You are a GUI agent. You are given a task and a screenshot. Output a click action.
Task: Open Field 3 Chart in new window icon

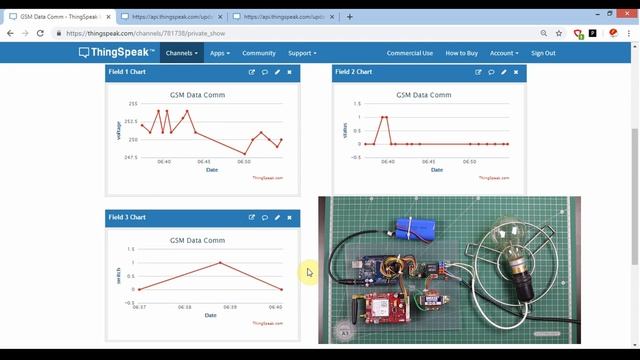click(x=251, y=217)
